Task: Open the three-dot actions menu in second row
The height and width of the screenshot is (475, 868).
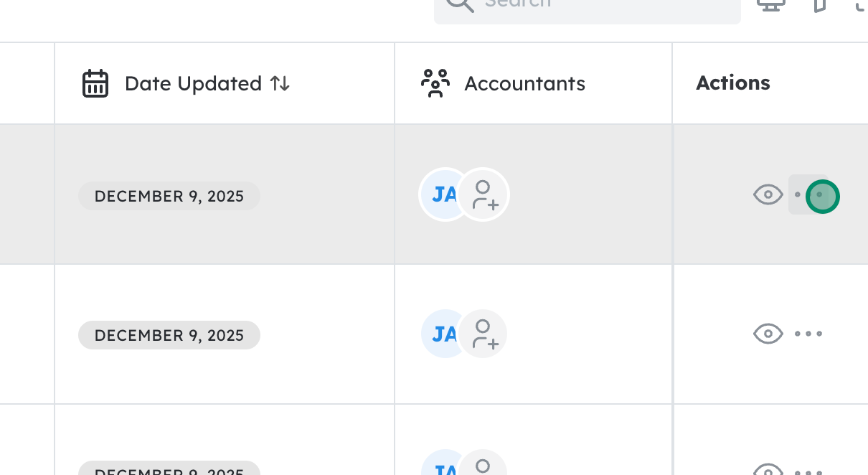Action: point(808,334)
